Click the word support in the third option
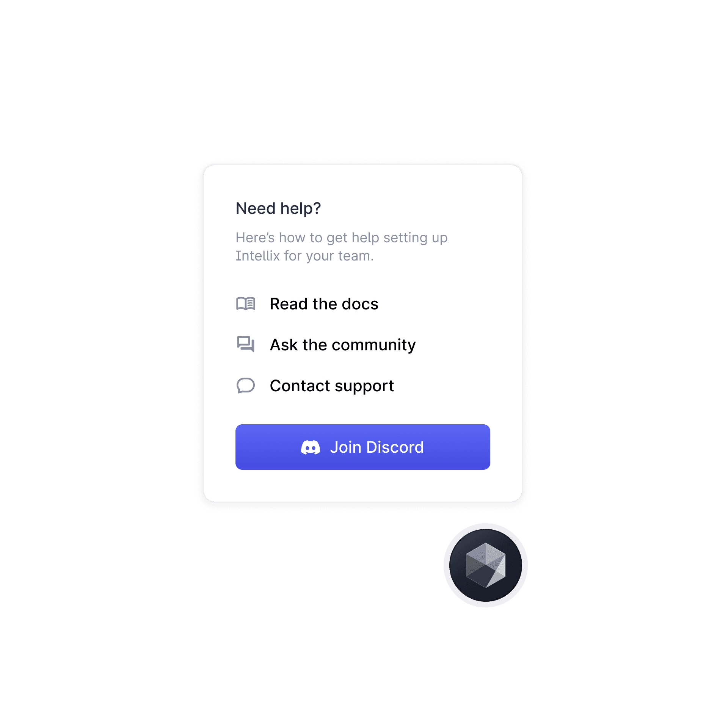Screen dimensions: 728x728 pos(364,386)
